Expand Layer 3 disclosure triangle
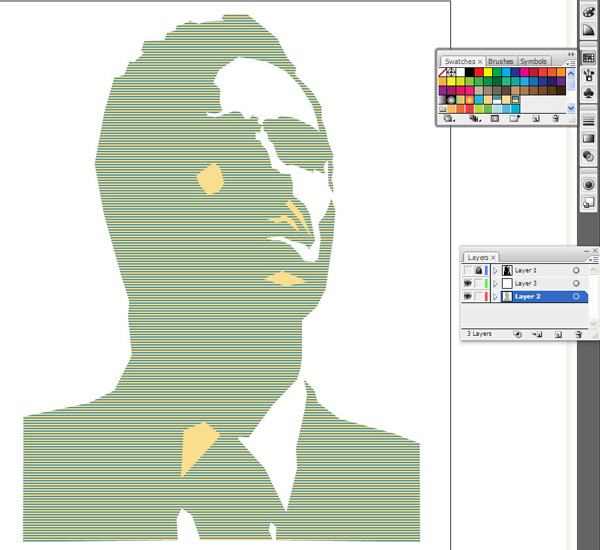Image resolution: width=600 pixels, height=550 pixels. click(496, 284)
